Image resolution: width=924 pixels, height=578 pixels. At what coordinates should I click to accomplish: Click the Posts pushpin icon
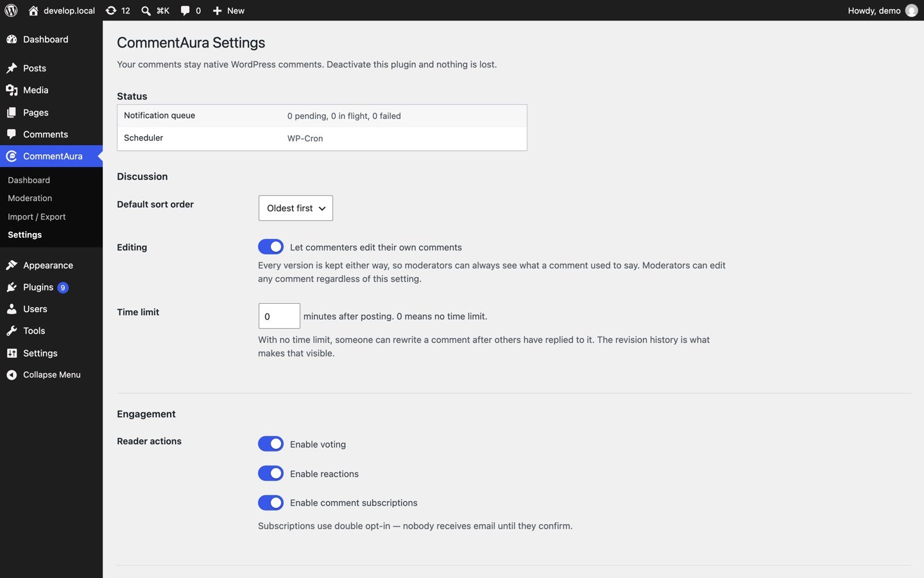click(12, 68)
